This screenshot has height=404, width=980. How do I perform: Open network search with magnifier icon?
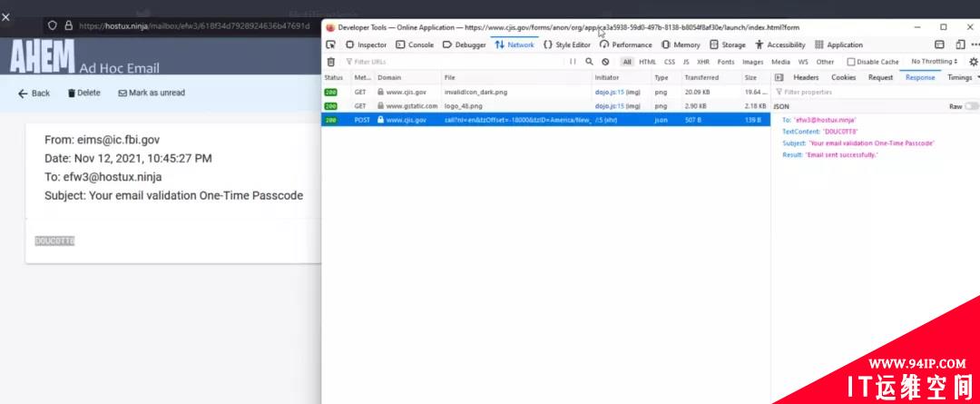589,62
